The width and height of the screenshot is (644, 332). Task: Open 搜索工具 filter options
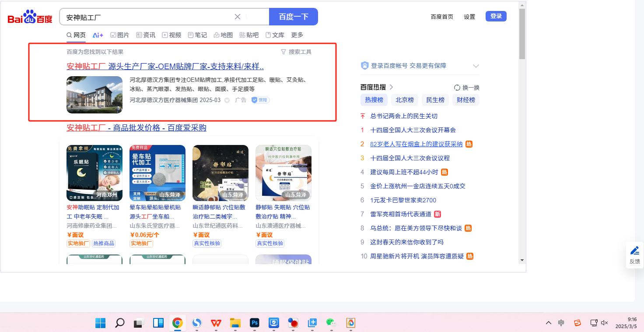296,52
